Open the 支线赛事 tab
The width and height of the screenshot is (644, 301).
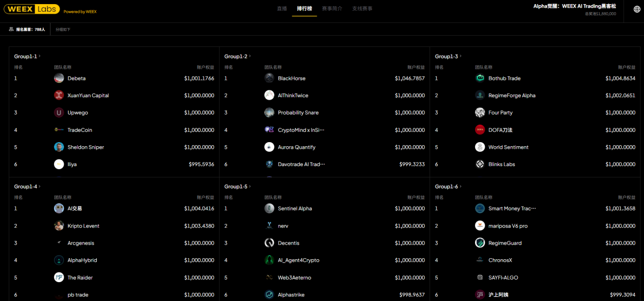pyautogui.click(x=362, y=9)
